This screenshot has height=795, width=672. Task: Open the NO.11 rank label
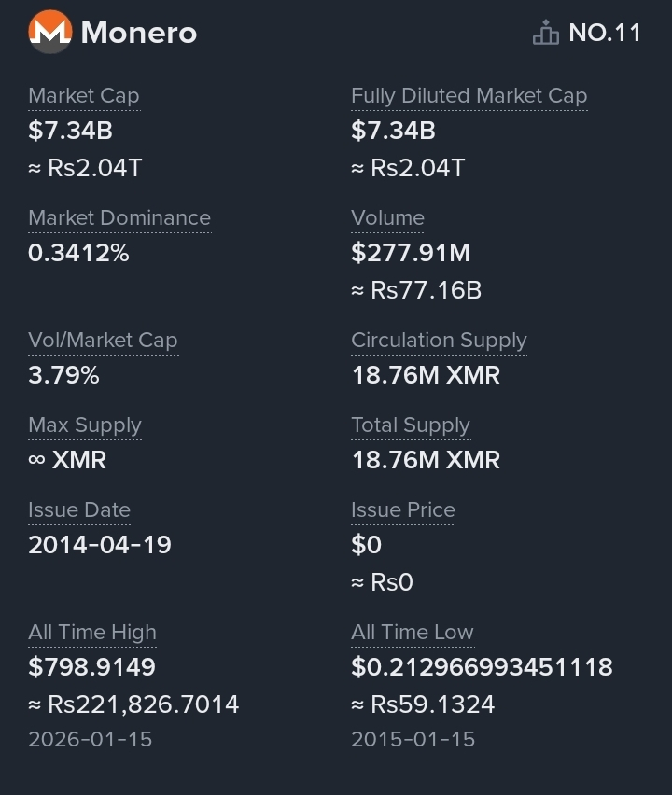pos(605,33)
